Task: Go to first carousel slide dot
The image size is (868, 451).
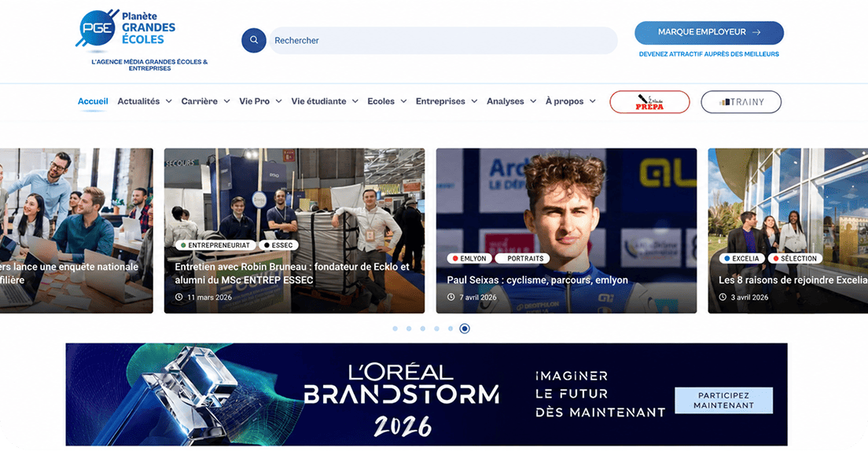Action: [x=395, y=328]
